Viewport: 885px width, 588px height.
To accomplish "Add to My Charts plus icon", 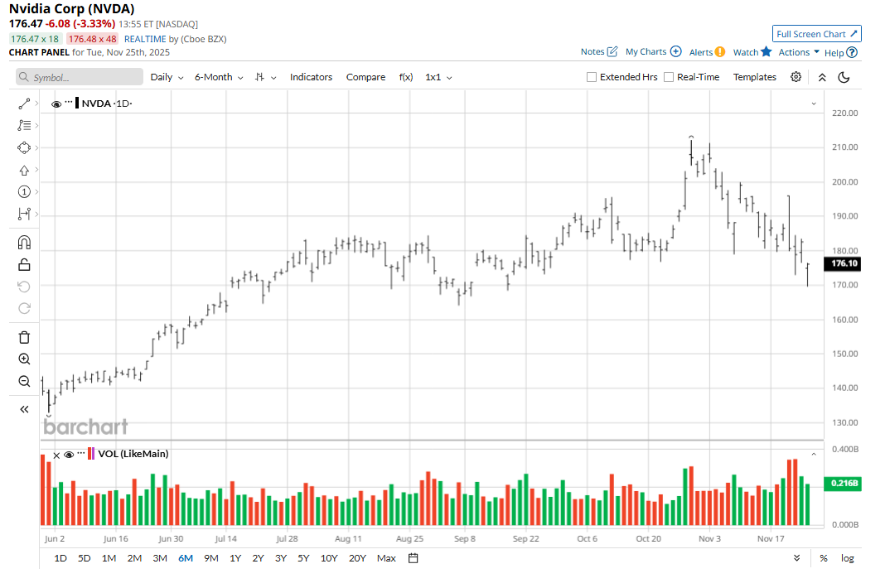I will [675, 51].
